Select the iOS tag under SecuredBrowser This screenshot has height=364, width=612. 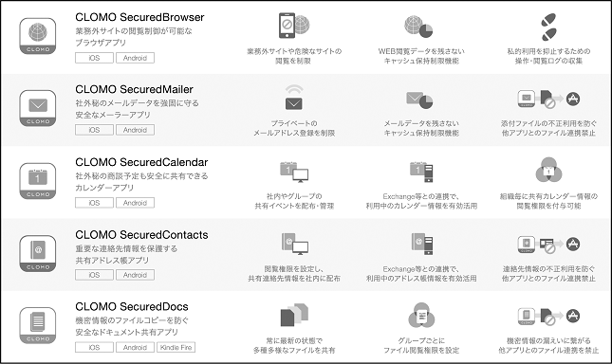95,58
